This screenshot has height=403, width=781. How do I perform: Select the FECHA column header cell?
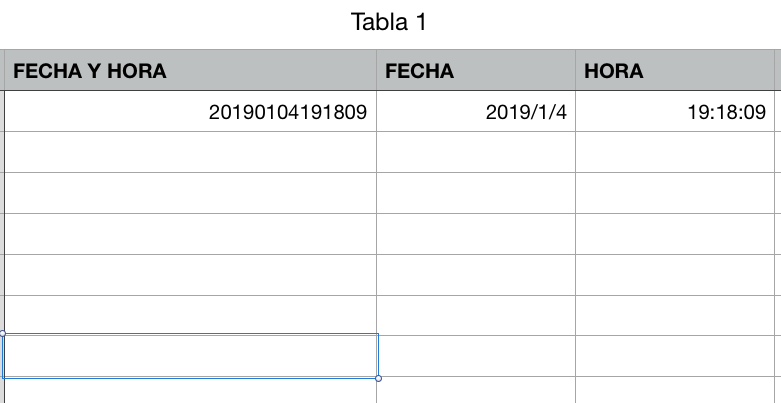(x=475, y=71)
